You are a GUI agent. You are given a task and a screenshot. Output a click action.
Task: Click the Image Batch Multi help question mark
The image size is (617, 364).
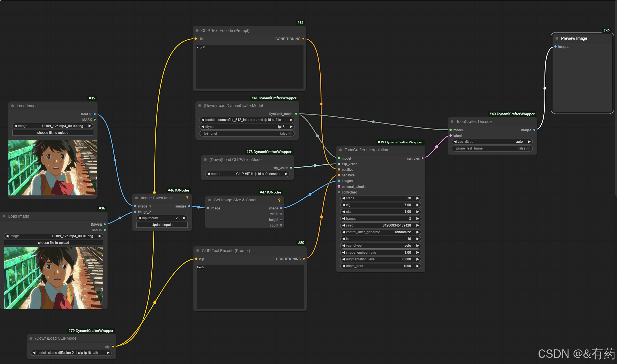187,198
